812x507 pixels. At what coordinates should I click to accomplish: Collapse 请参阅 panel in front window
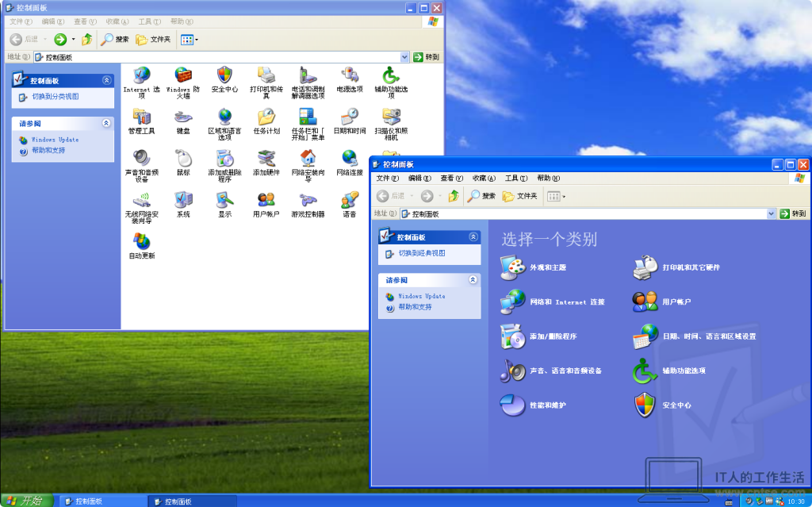[473, 279]
